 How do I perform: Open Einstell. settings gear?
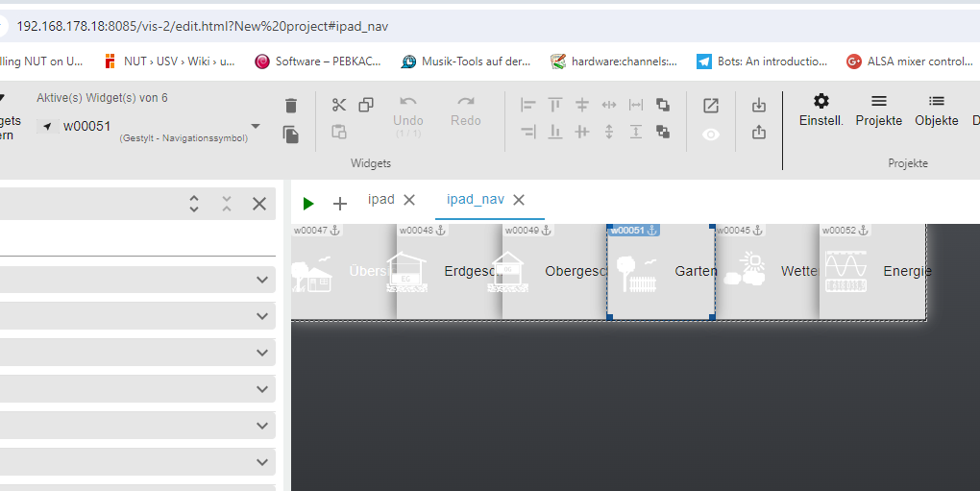point(821,110)
